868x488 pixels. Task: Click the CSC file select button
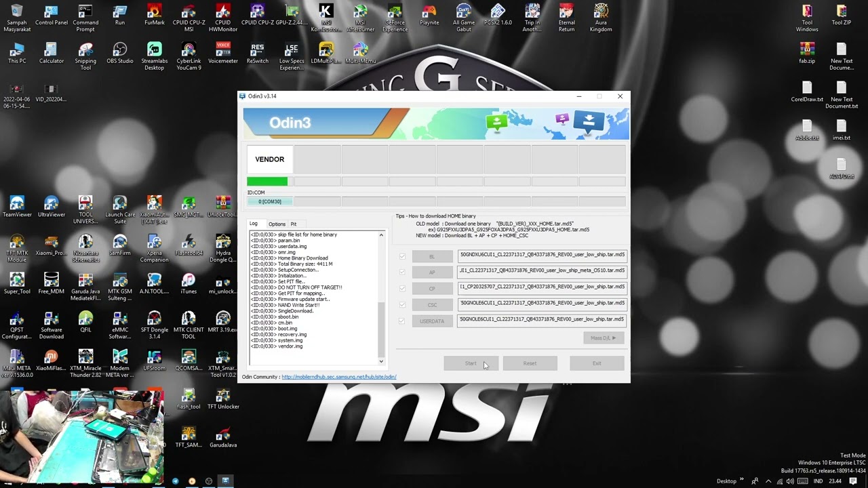pyautogui.click(x=432, y=305)
